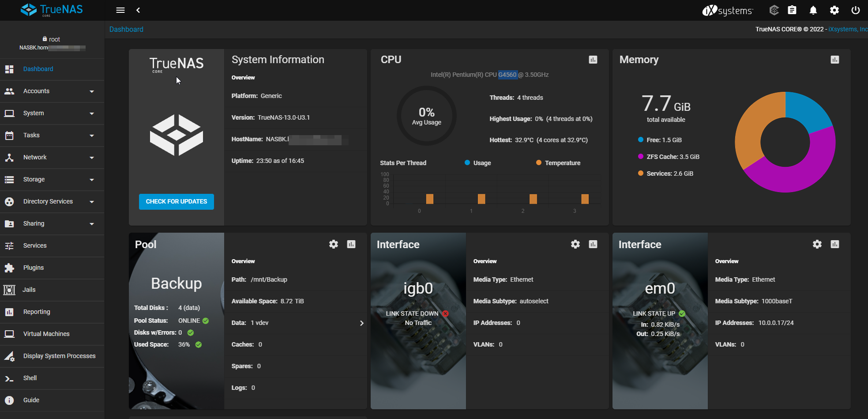This screenshot has height=419, width=868.
Task: Open Dashboard in the sidebar
Action: pos(52,69)
